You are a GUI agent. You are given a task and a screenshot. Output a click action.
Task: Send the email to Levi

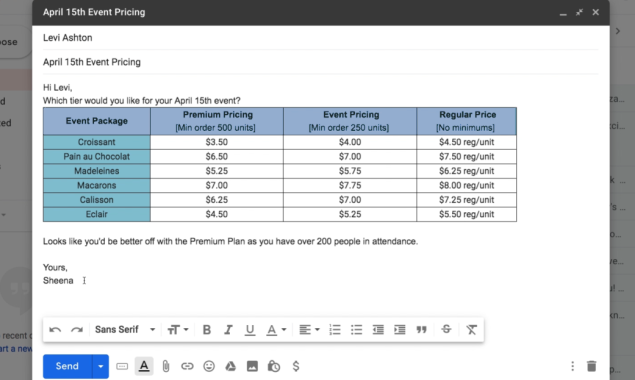pos(67,366)
